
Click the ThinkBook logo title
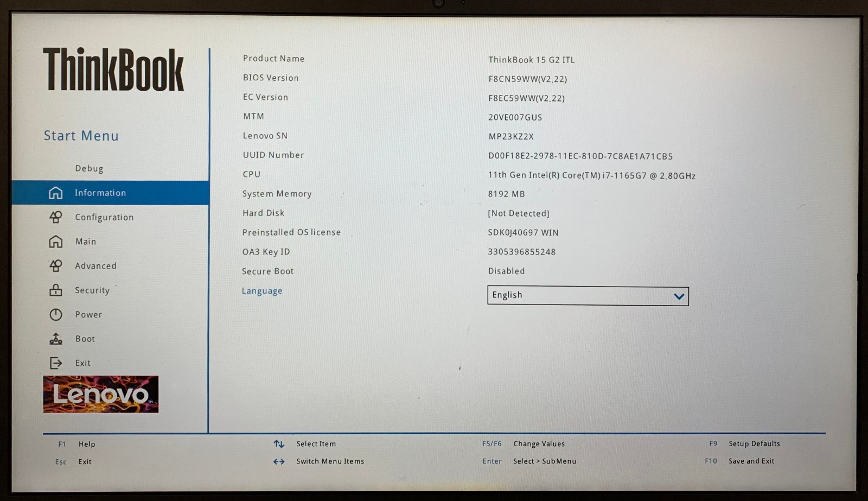(x=113, y=69)
